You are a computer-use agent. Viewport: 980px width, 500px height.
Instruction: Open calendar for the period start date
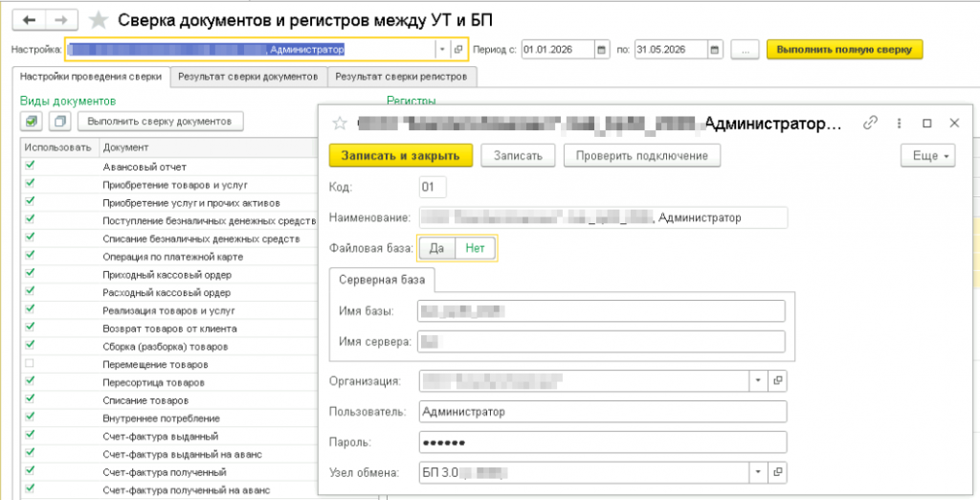(x=601, y=50)
